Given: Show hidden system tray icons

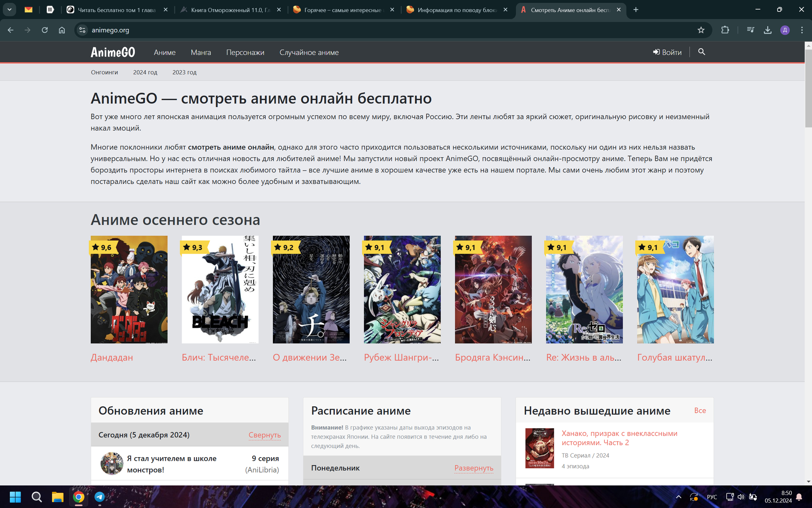Looking at the screenshot, I should [678, 497].
